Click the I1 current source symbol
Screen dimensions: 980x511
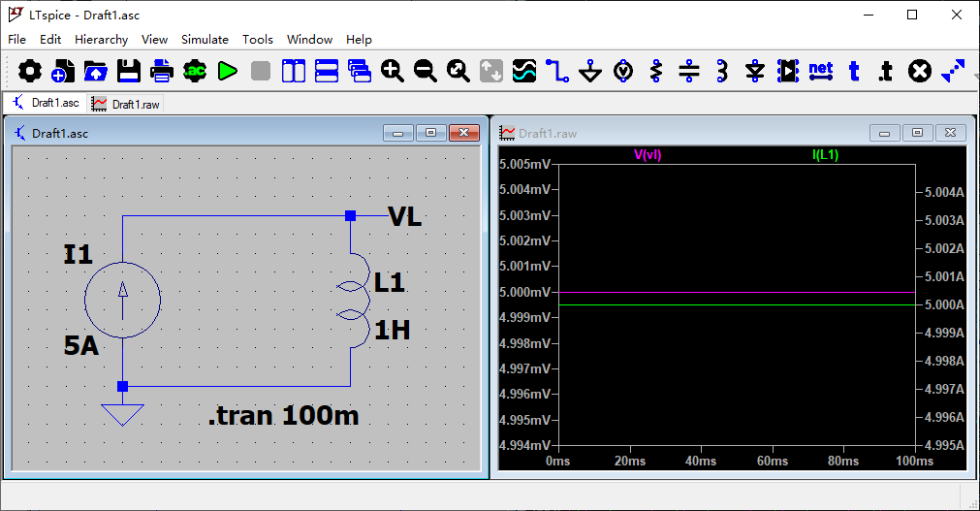(122, 300)
